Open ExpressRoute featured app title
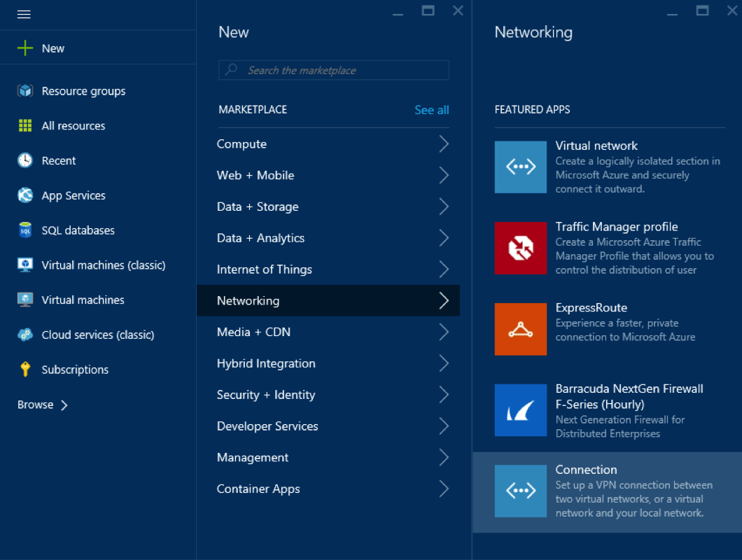This screenshot has height=560, width=742. point(591,308)
